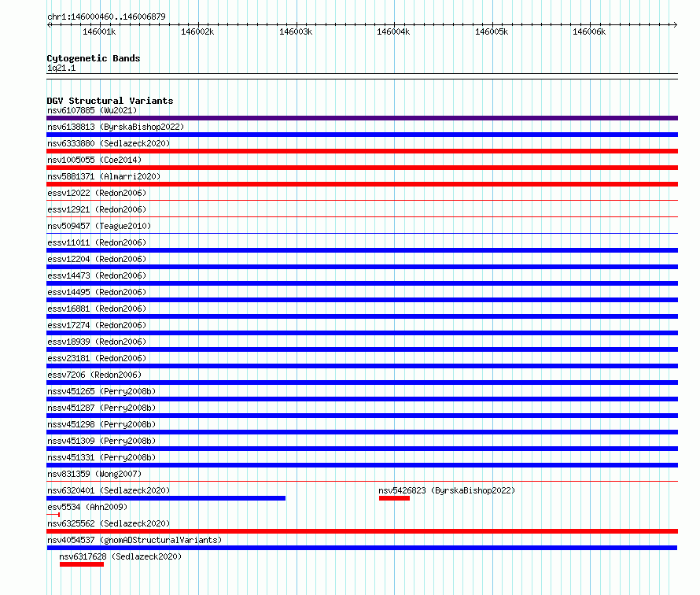Click the small red esv5534 feature glyph

click(x=53, y=515)
